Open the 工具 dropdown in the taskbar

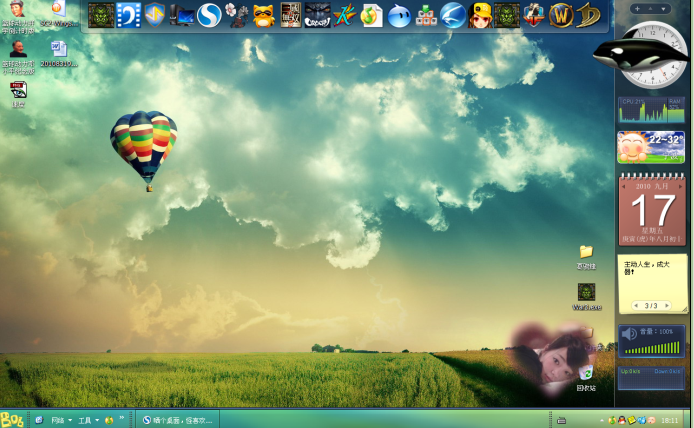88,420
